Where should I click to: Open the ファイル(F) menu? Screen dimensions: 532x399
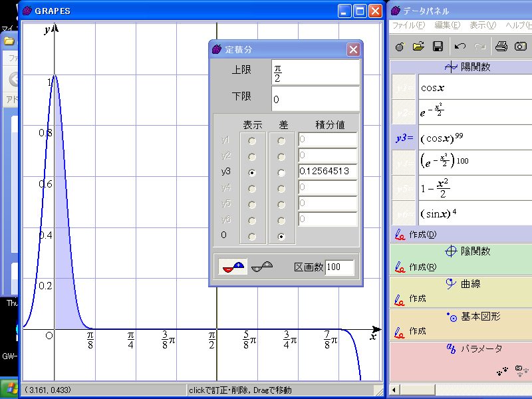tap(408, 25)
